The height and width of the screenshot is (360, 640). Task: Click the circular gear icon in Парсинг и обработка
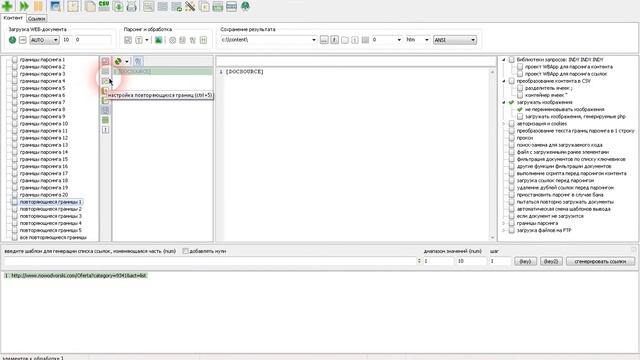(x=172, y=40)
